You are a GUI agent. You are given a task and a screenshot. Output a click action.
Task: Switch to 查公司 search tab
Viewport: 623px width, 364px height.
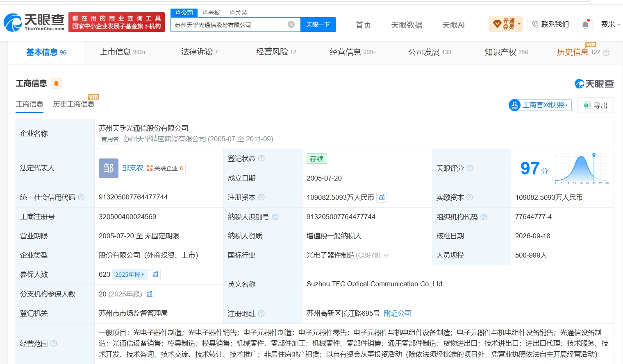184,13
